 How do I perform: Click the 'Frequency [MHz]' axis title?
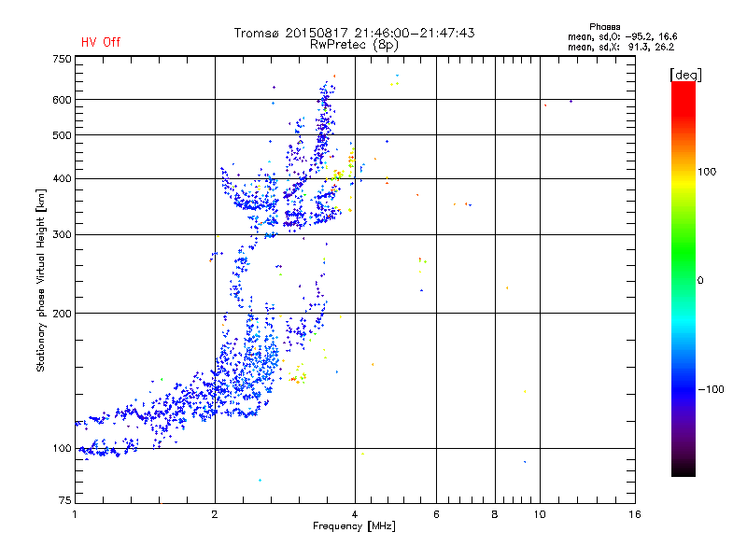(x=354, y=526)
